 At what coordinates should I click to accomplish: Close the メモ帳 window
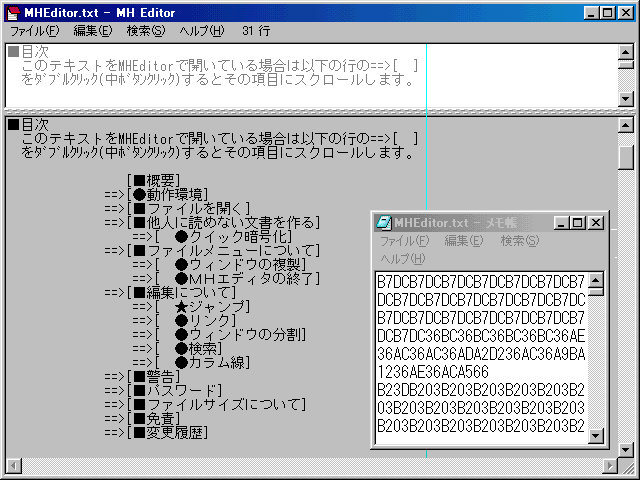tap(596, 223)
